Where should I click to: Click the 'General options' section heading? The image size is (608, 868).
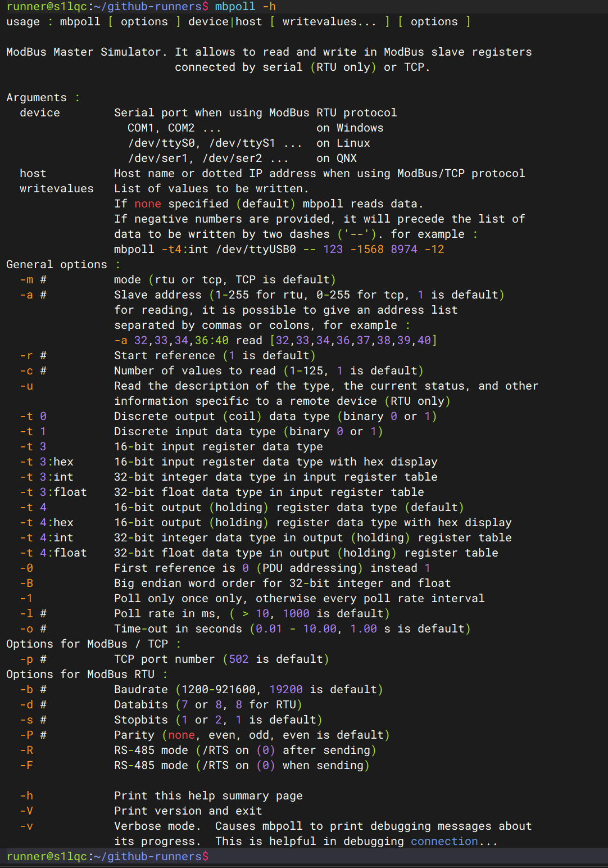[x=56, y=264]
